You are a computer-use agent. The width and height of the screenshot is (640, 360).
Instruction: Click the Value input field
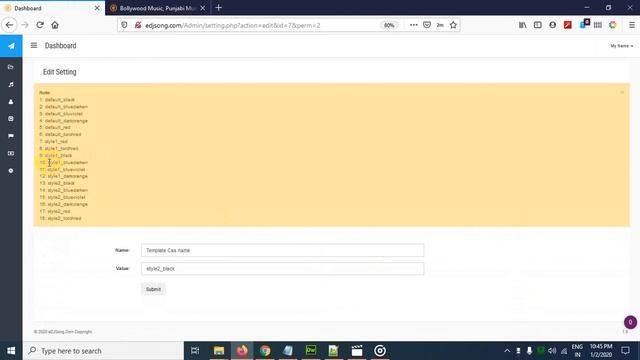pyautogui.click(x=282, y=269)
